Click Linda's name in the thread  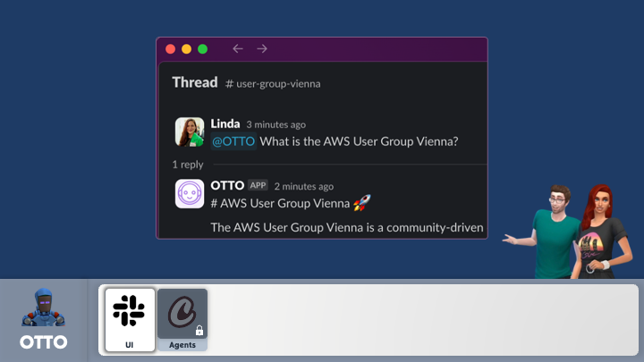click(225, 123)
